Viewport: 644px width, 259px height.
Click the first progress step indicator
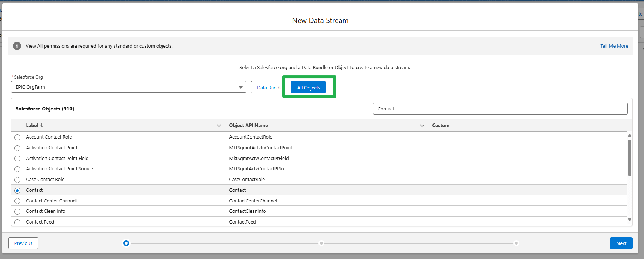click(x=126, y=243)
